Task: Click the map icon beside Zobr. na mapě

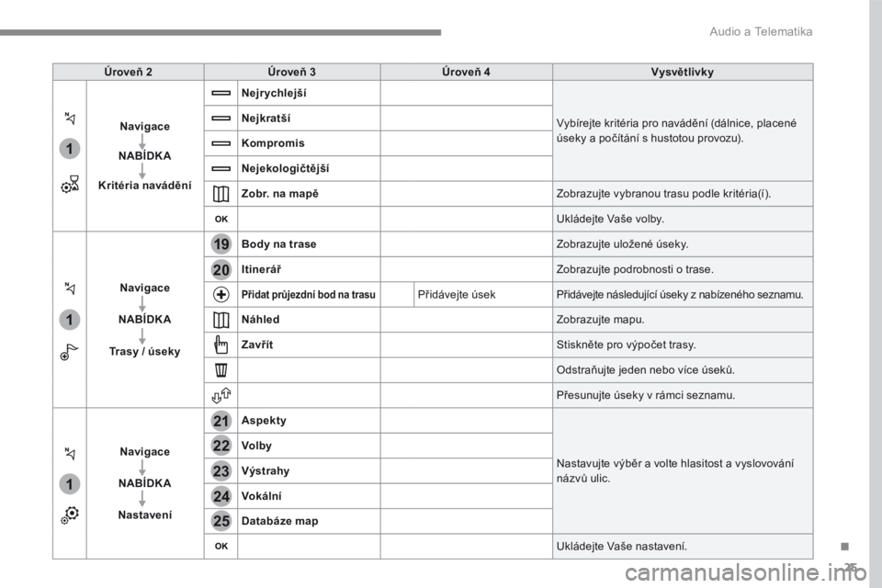Action: tap(221, 194)
